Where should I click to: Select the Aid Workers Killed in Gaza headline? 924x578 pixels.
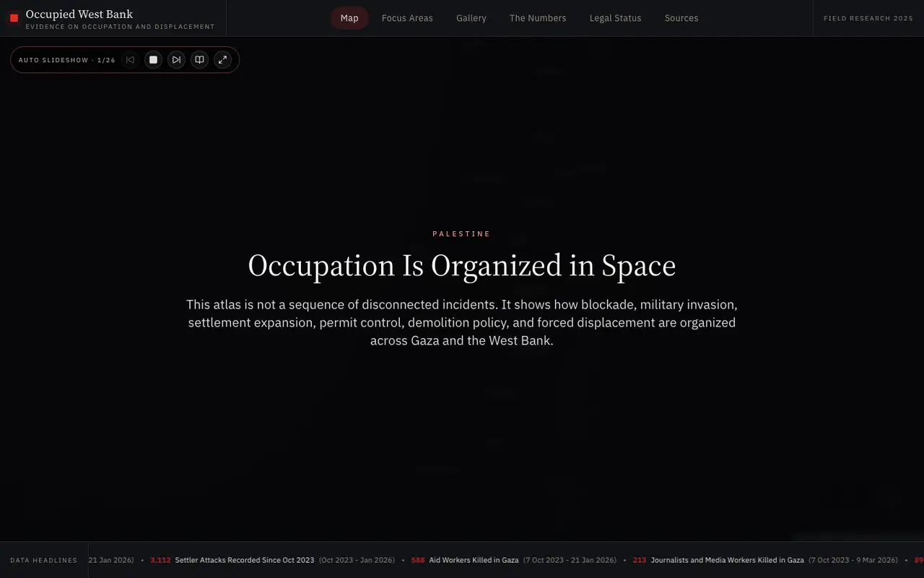(474, 560)
